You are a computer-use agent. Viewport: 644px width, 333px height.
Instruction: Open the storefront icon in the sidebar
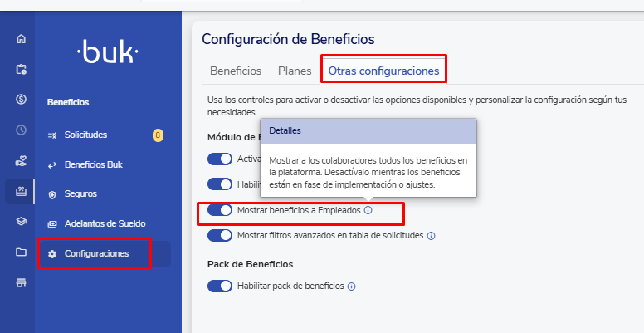pos(21,282)
